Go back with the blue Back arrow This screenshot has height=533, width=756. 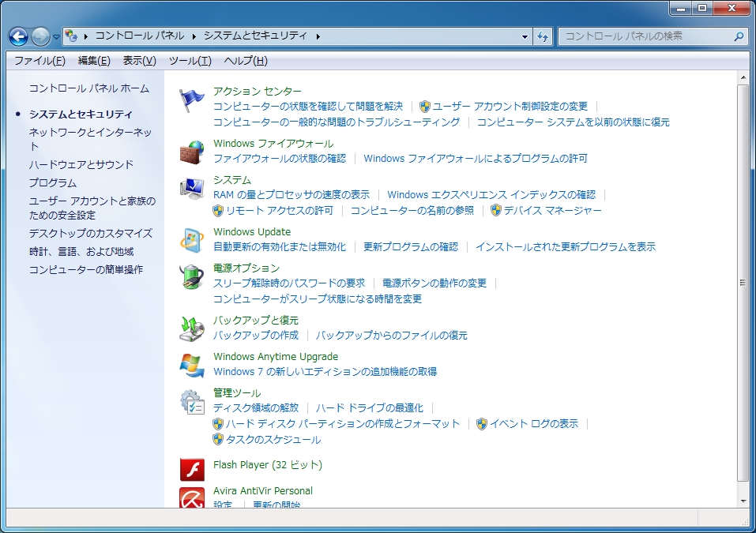18,36
